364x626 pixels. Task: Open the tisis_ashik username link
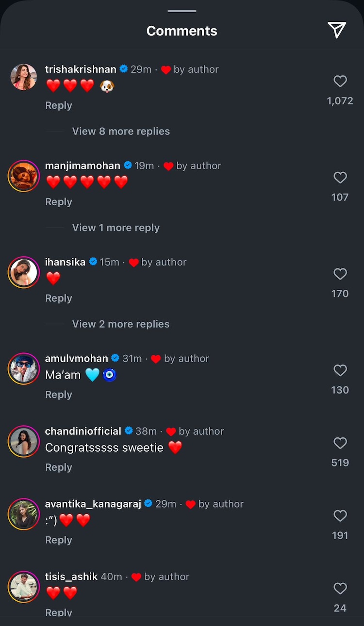click(x=71, y=577)
